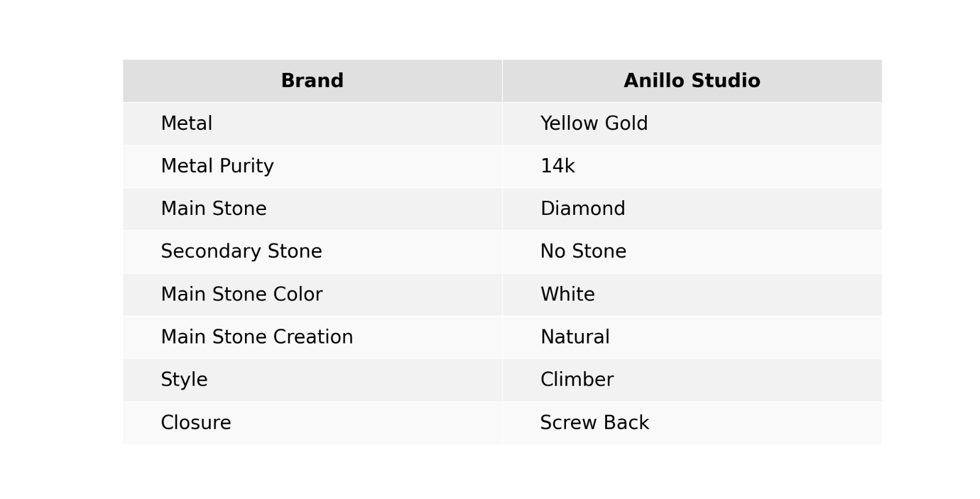Select the Style row label

(x=184, y=380)
